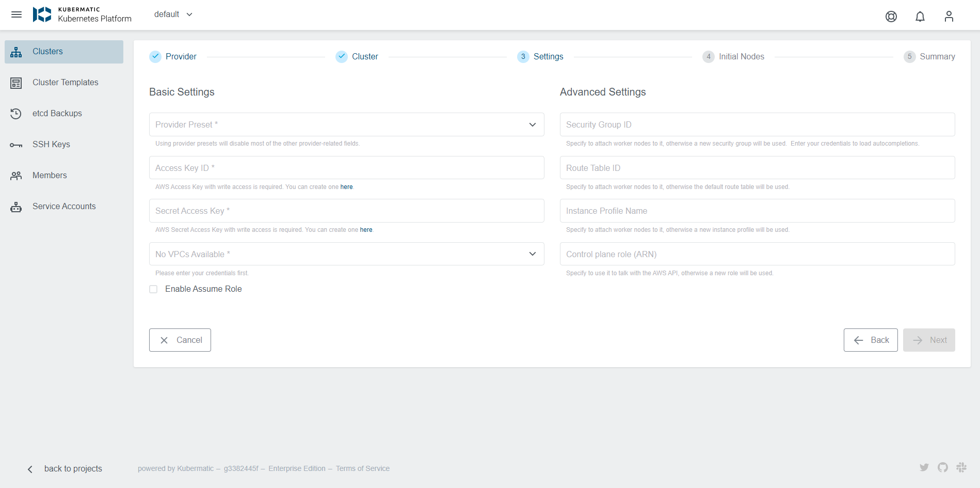Open the hamburger navigation menu
The height and width of the screenshot is (488, 980).
click(17, 14)
